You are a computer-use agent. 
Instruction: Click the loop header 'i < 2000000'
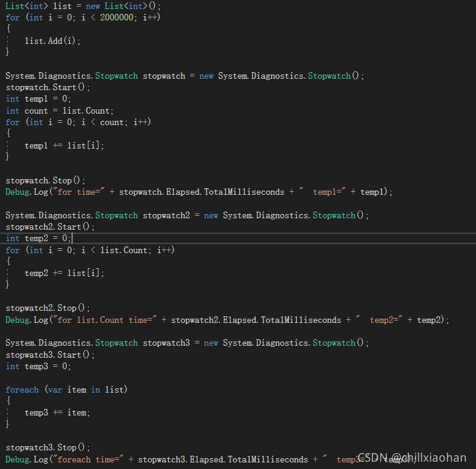pyautogui.click(x=107, y=17)
